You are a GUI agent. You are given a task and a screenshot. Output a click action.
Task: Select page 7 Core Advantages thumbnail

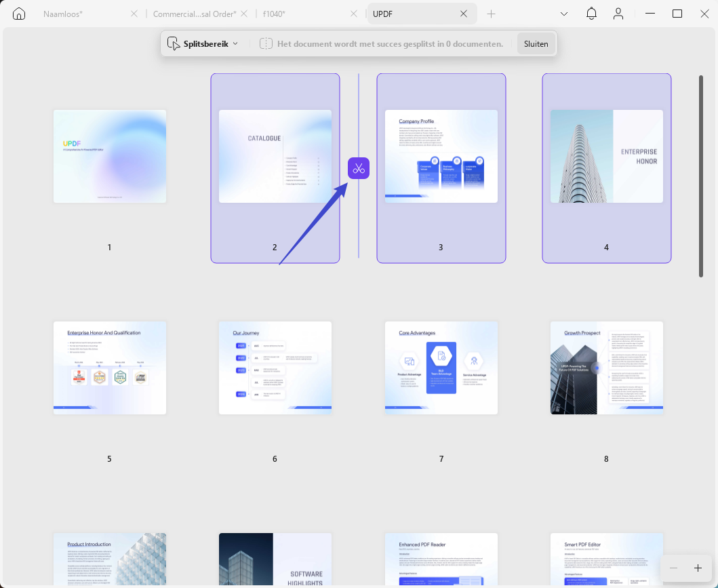pos(441,368)
